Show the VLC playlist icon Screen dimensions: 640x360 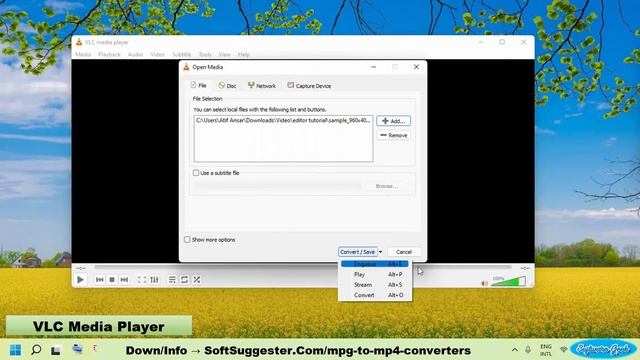coord(172,280)
